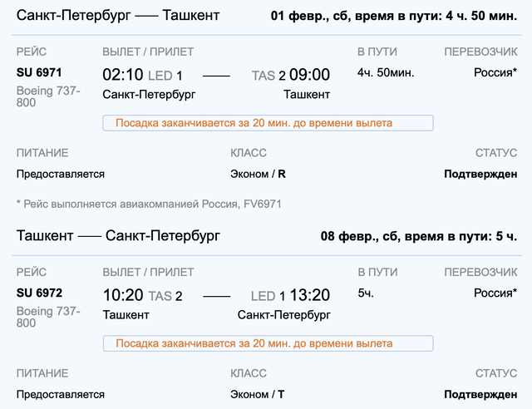The width and height of the screenshot is (532, 409).
Task: Click departure time 02:10
Action: tap(123, 75)
